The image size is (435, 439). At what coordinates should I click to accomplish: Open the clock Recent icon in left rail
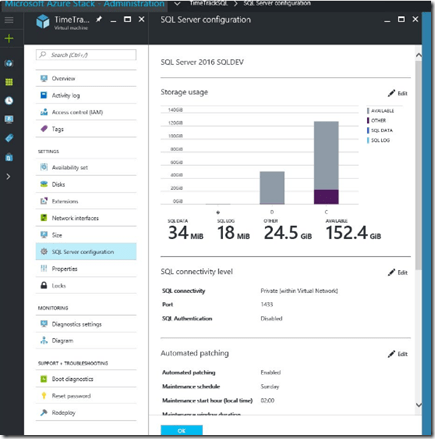pyautogui.click(x=9, y=101)
